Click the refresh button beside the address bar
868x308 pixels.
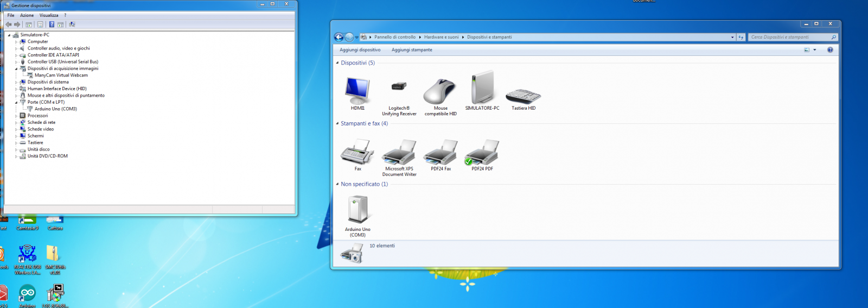[x=741, y=37]
